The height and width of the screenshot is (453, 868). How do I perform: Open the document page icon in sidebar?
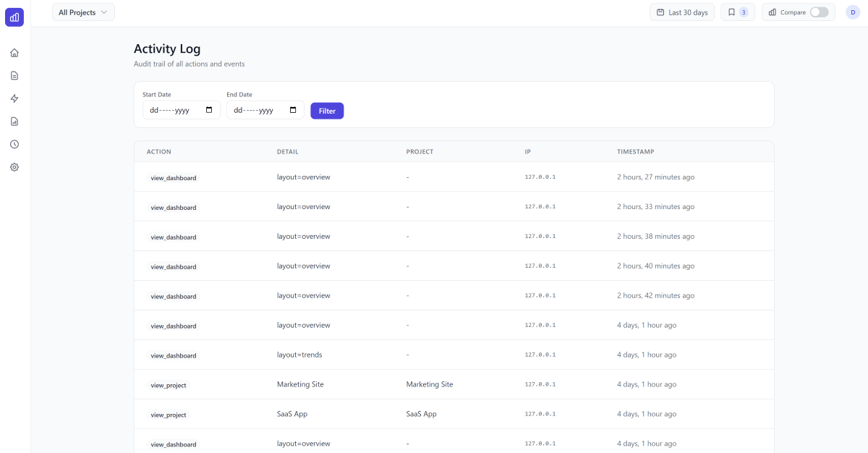pos(14,75)
